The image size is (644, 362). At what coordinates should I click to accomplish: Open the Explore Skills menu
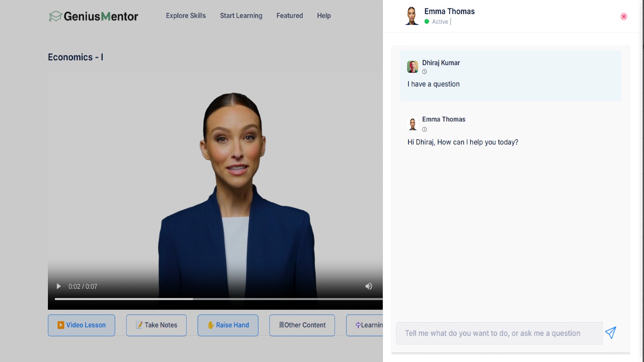point(186,16)
